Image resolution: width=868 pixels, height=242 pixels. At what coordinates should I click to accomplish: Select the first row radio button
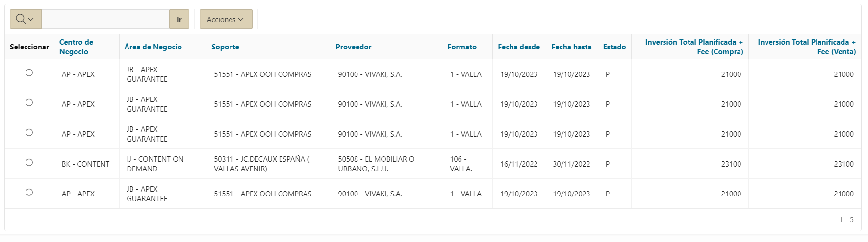pyautogui.click(x=29, y=73)
